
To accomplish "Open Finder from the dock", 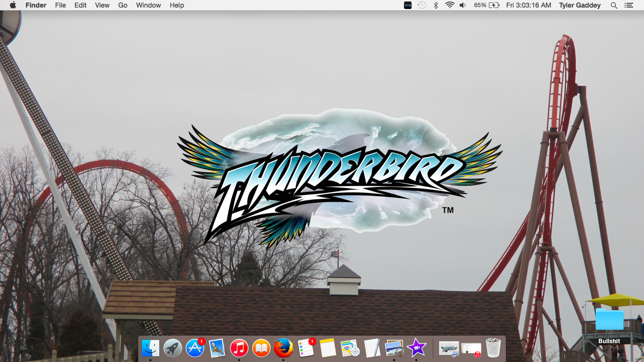I will pos(151,348).
